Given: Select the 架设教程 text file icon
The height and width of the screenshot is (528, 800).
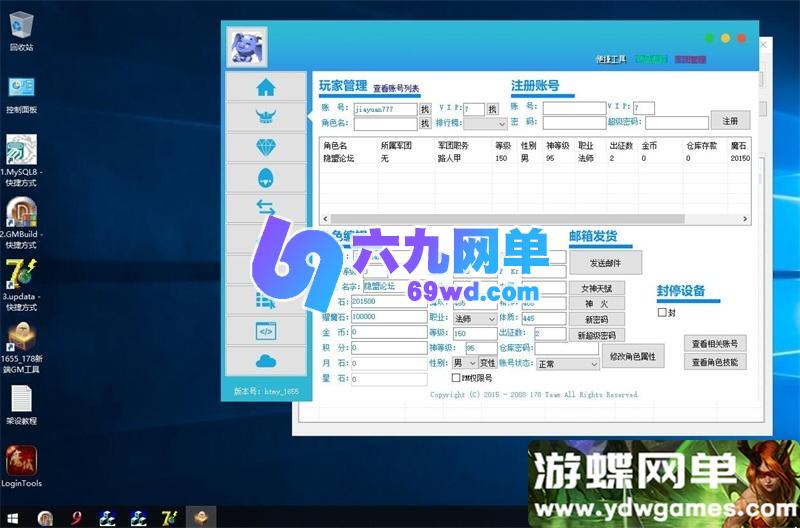Looking at the screenshot, I should pyautogui.click(x=21, y=405).
